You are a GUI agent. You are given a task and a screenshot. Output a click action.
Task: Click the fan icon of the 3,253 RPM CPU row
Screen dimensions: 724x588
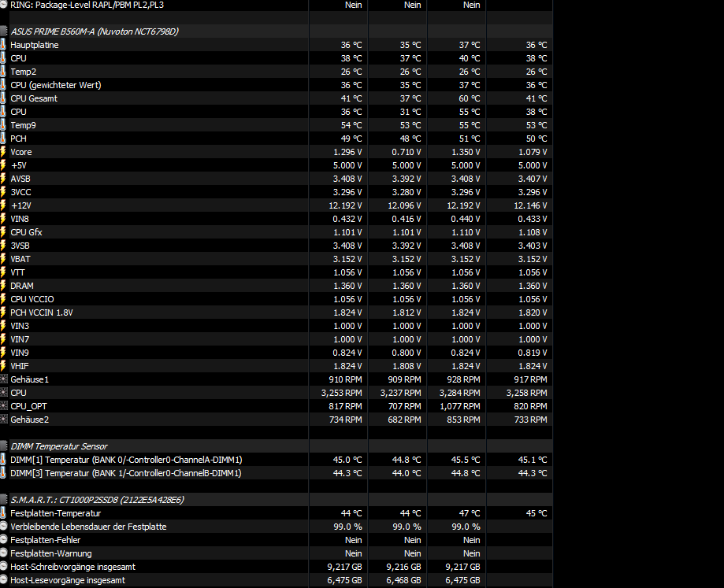4,393
